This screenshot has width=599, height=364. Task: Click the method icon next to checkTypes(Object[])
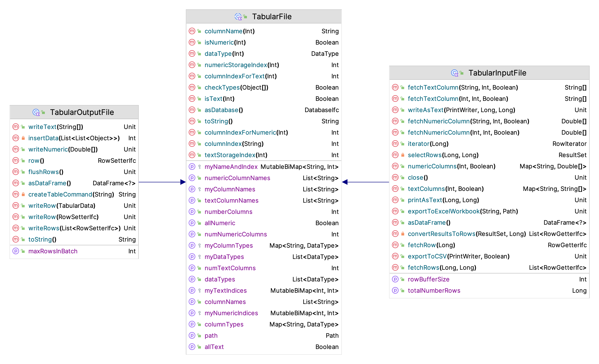[x=192, y=87]
